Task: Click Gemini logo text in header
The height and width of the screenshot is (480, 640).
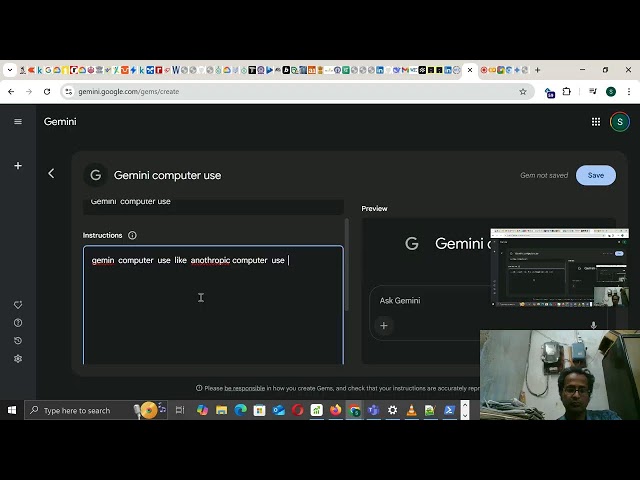Action: 60,122
